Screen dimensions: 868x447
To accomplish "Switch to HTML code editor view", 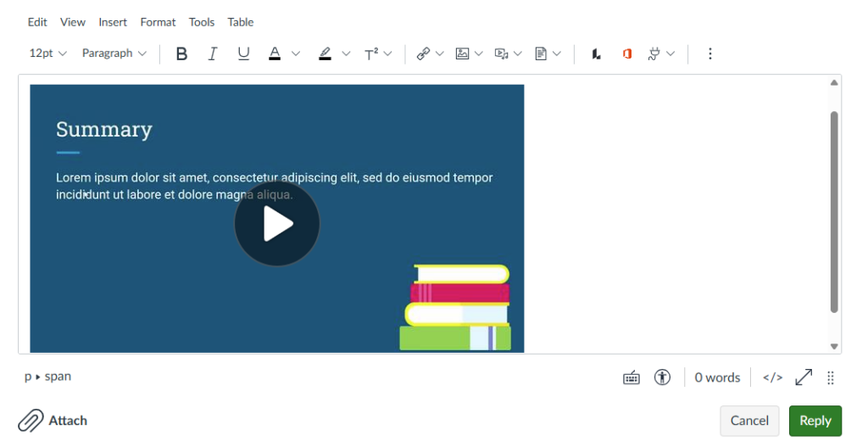I will click(x=772, y=377).
